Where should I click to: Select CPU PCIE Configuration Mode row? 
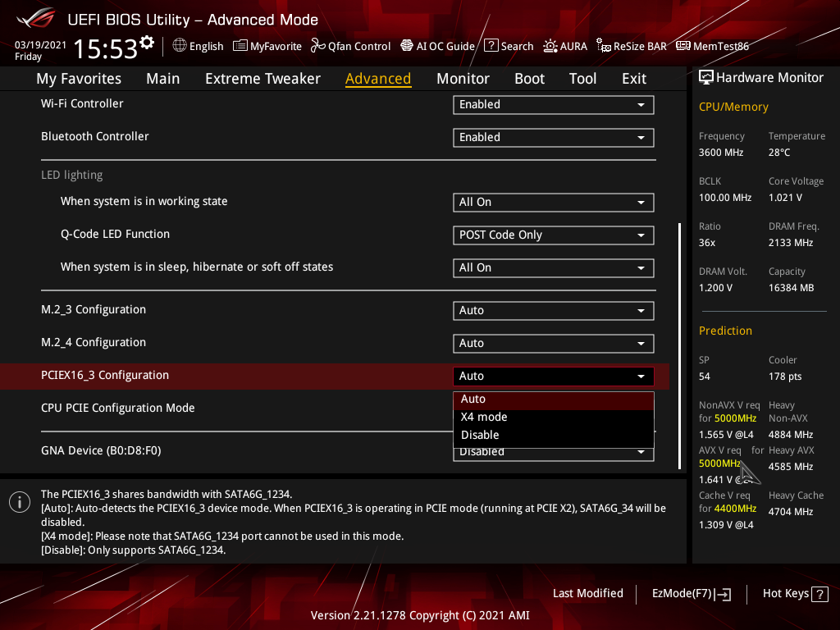click(118, 409)
